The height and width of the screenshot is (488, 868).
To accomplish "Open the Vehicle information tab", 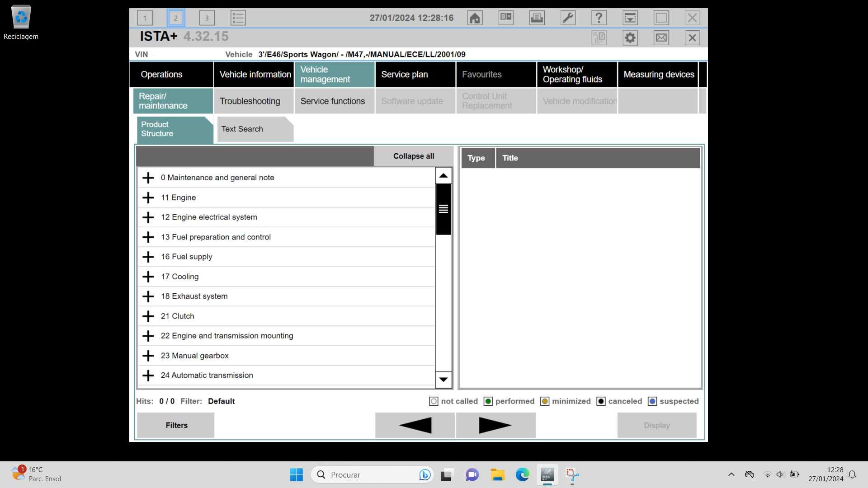I will pos(254,75).
